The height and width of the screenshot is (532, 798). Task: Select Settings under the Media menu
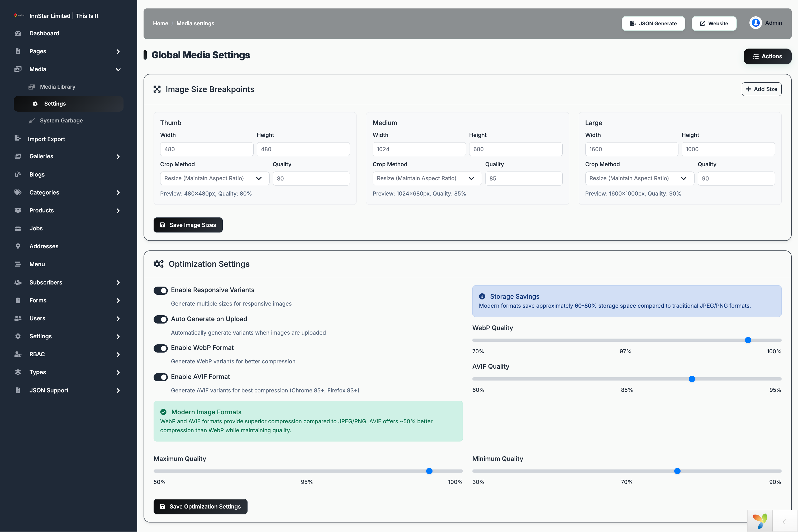tap(68, 104)
